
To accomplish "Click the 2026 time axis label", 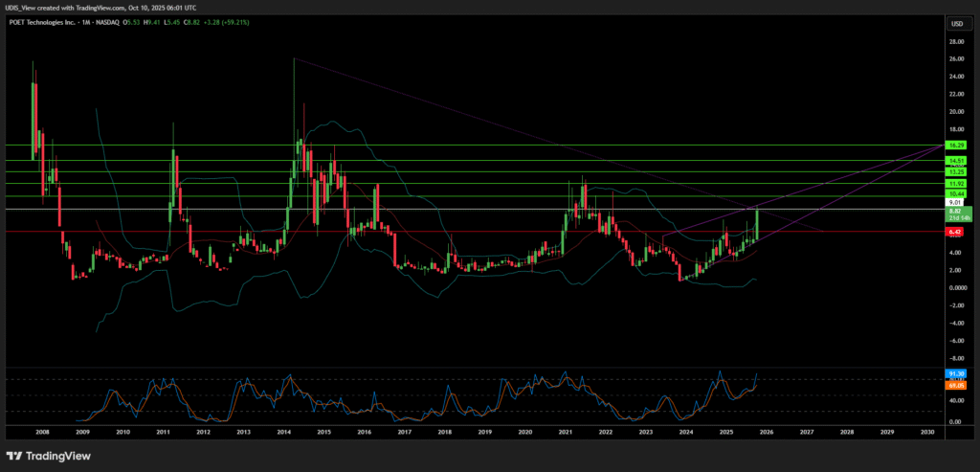I will coord(767,433).
